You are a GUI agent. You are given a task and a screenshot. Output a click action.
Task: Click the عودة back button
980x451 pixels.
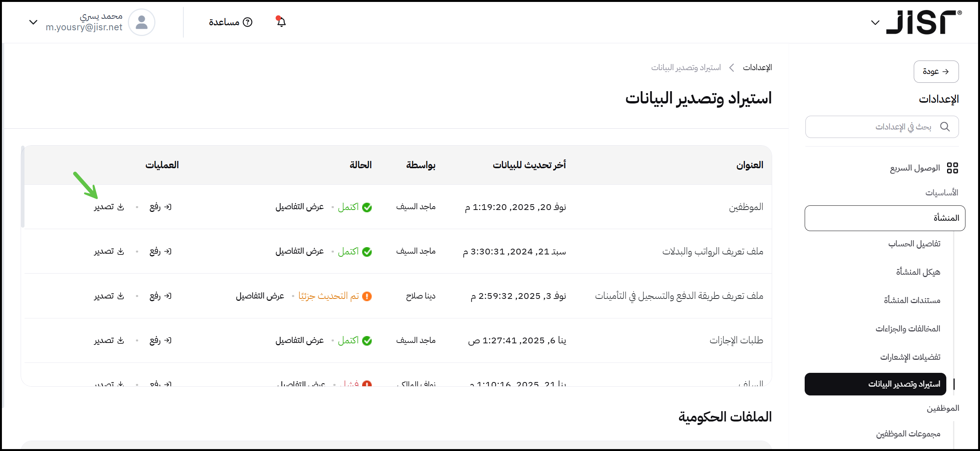pos(936,72)
